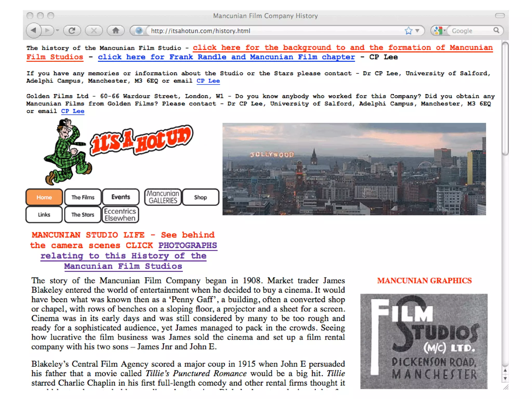532x399 pixels.
Task: Open the back/forward history dropdown arrow
Action: (x=57, y=31)
